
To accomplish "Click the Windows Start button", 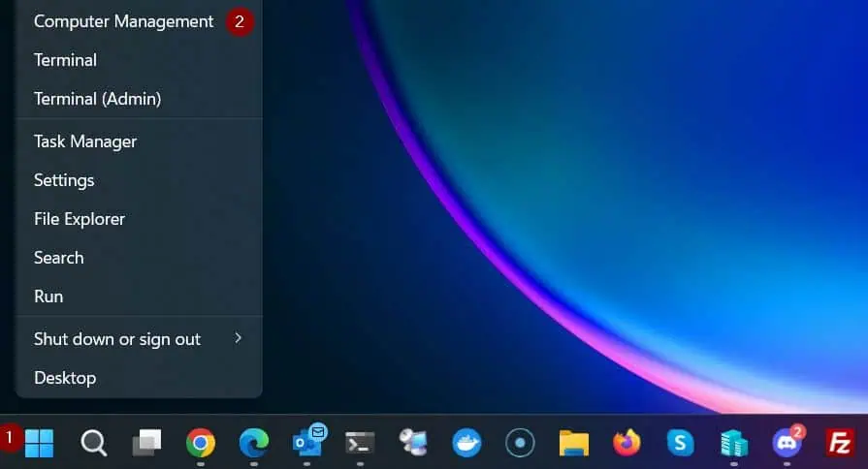I will coord(40,443).
